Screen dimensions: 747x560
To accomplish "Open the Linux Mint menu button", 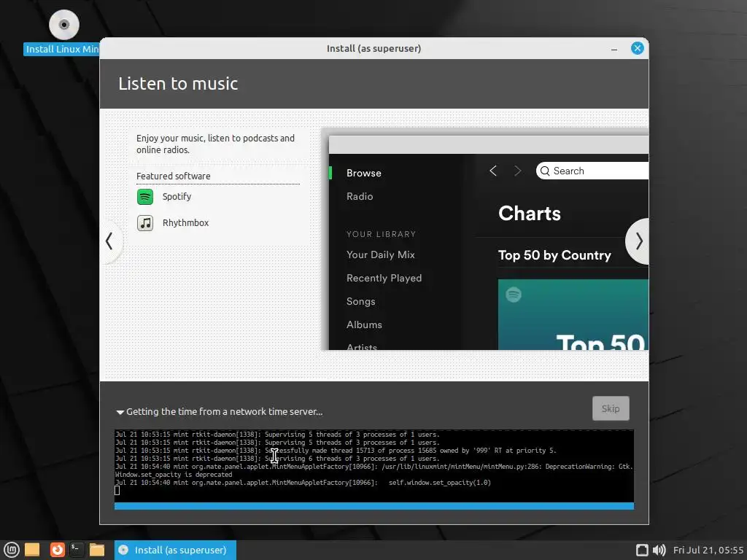I will click(x=11, y=550).
